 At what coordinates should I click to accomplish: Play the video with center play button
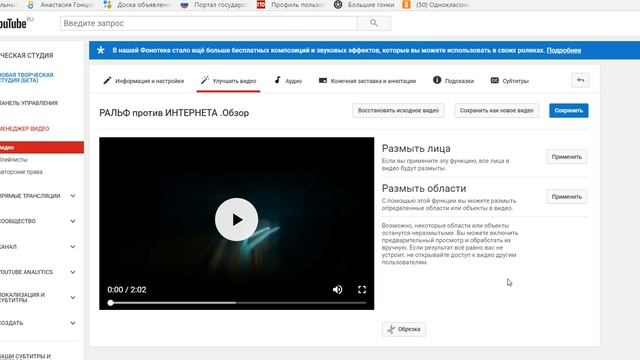pyautogui.click(x=236, y=220)
